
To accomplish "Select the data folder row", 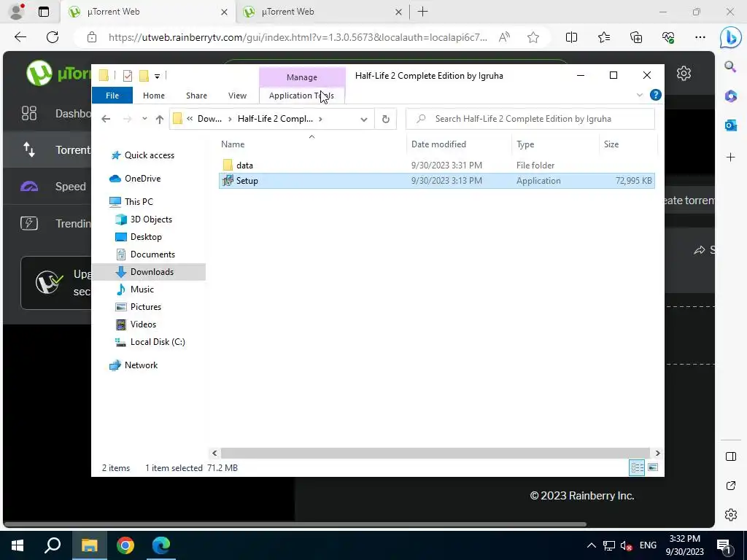I will point(436,166).
